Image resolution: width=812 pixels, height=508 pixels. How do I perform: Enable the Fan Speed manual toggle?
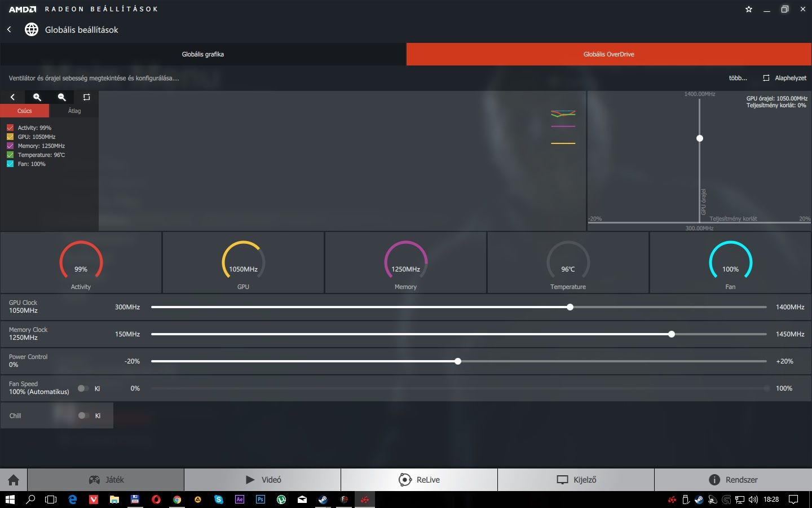point(83,388)
